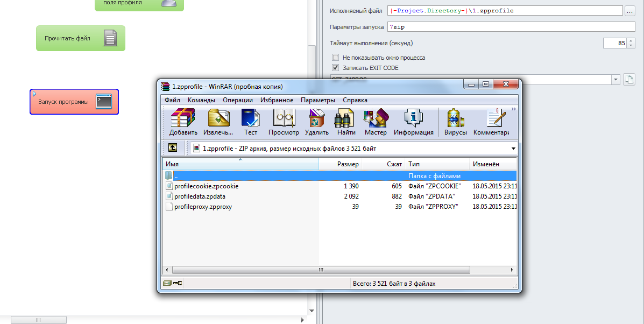
Task: Click the Параметры запуска input field
Action: point(511,27)
